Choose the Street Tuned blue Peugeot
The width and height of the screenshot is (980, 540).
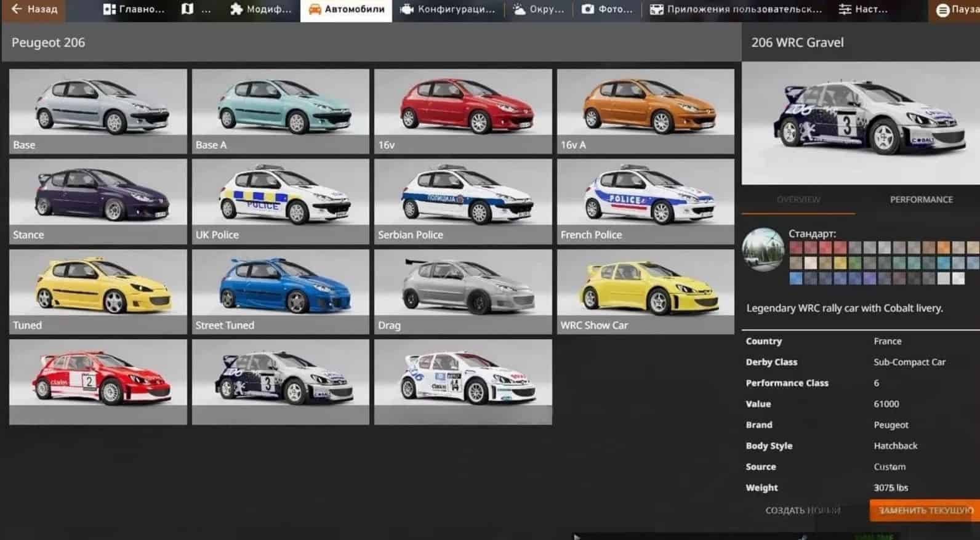tap(280, 291)
